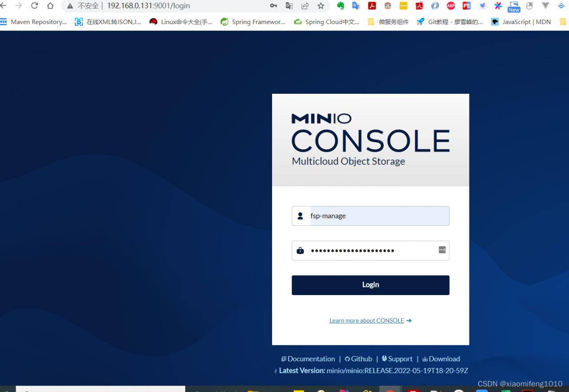This screenshot has height=392, width=569.
Task: Open the extension with New badge
Action: coord(514,6)
